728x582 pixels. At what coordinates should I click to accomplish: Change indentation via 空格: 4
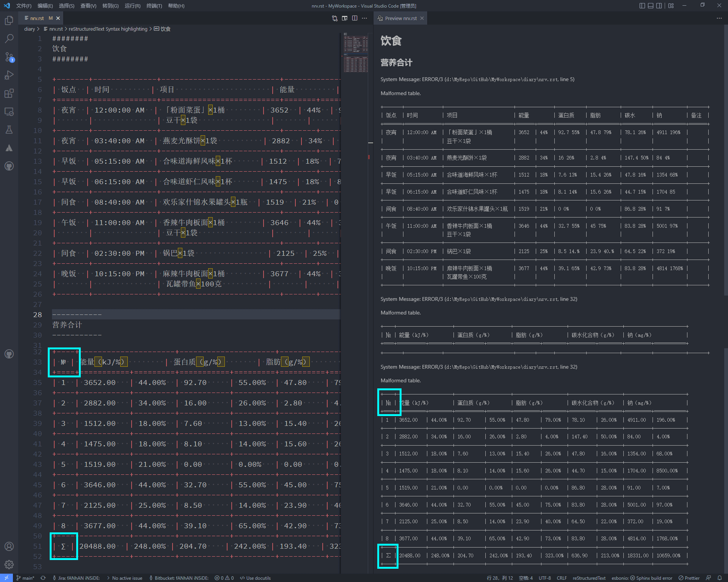pos(526,578)
